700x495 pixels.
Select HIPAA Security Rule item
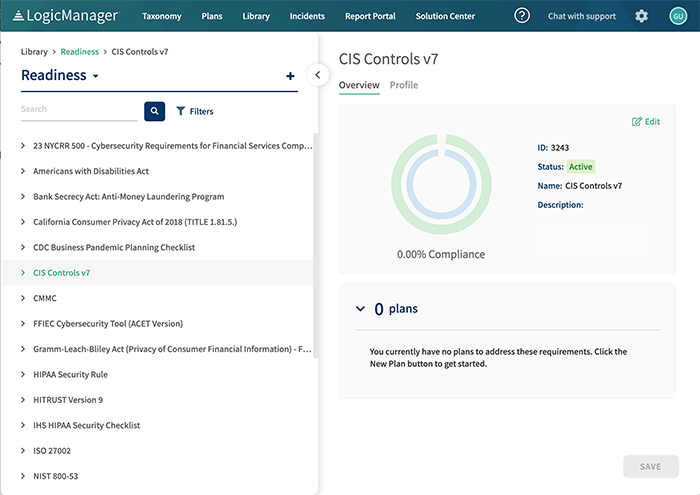click(70, 374)
